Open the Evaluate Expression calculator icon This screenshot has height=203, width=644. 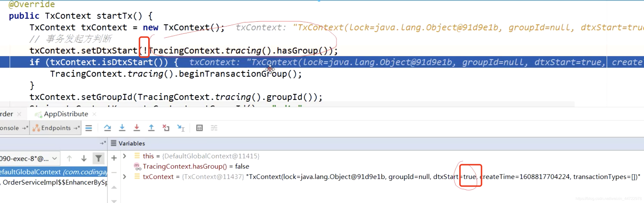pos(199,128)
